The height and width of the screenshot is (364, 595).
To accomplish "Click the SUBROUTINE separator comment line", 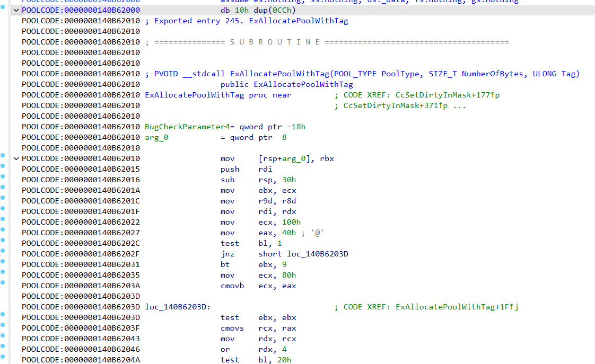I will (x=327, y=42).
